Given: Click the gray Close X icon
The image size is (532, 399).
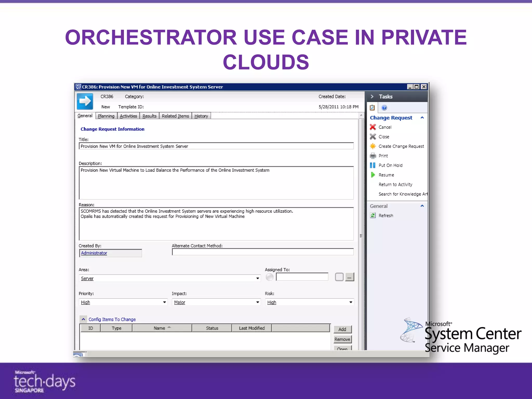Looking at the screenshot, I should (x=373, y=137).
